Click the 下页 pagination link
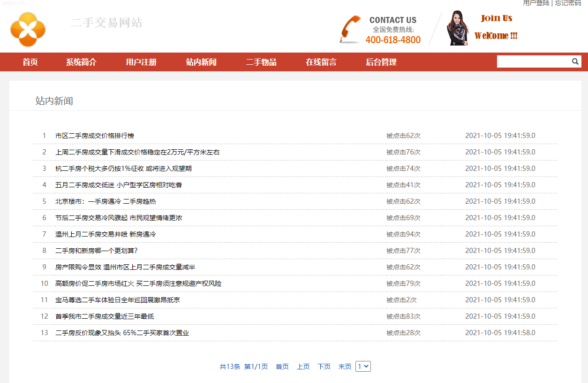 [x=324, y=367]
